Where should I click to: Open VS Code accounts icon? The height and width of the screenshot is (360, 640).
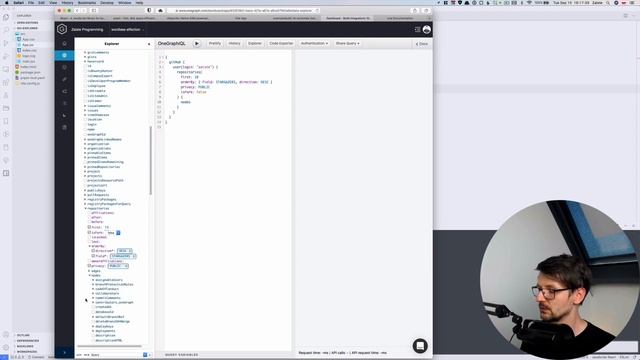6,334
